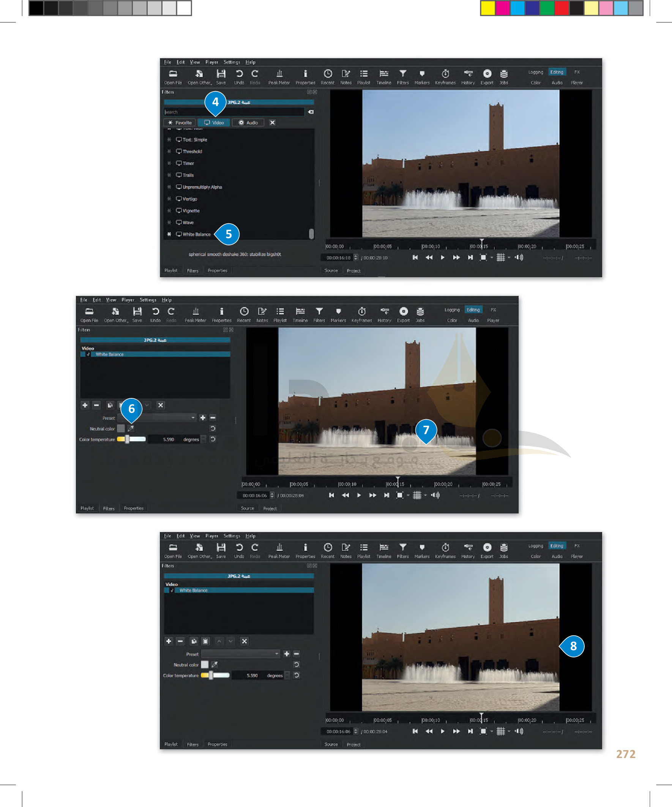The height and width of the screenshot is (807, 672).
Task: Click Color temperature slider in bottom screenshot
Action: tap(215, 675)
